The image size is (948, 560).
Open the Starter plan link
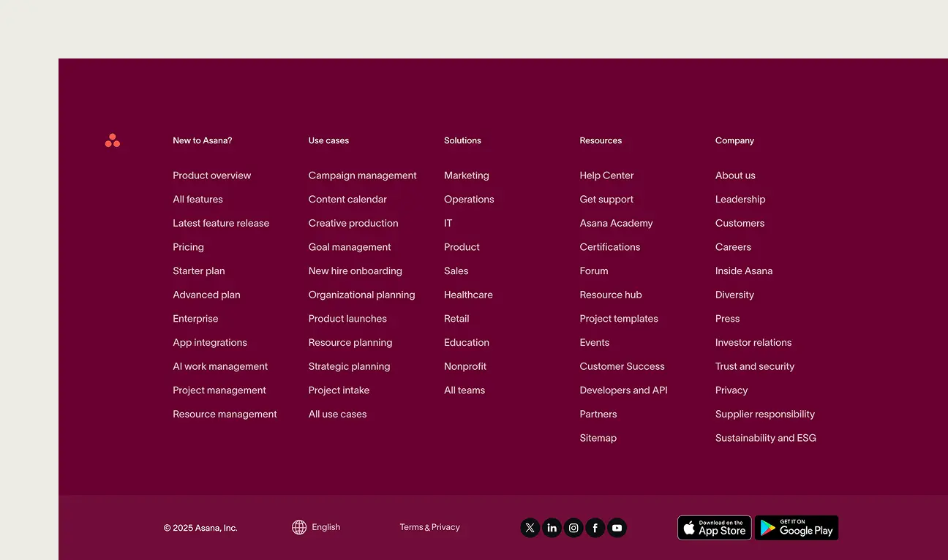199,271
